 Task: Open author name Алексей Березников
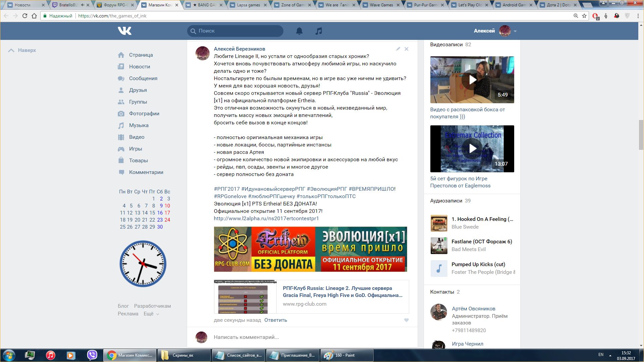tap(239, 49)
